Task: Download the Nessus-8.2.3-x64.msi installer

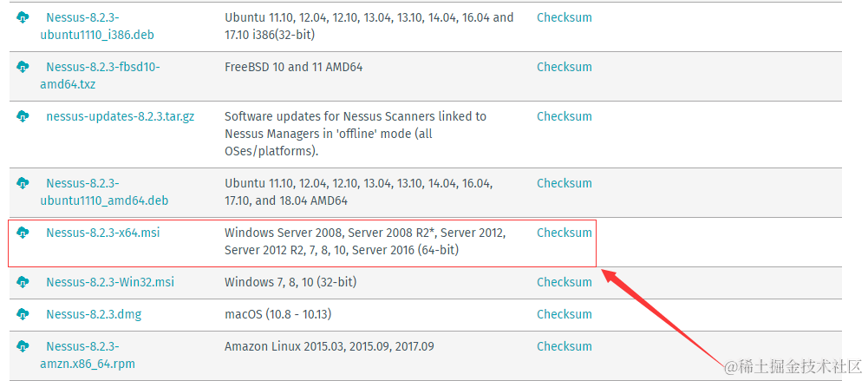Action: [x=103, y=233]
